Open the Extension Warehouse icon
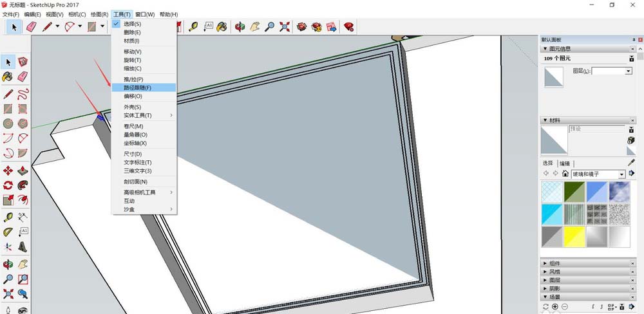The height and width of the screenshot is (314, 644). [317, 27]
